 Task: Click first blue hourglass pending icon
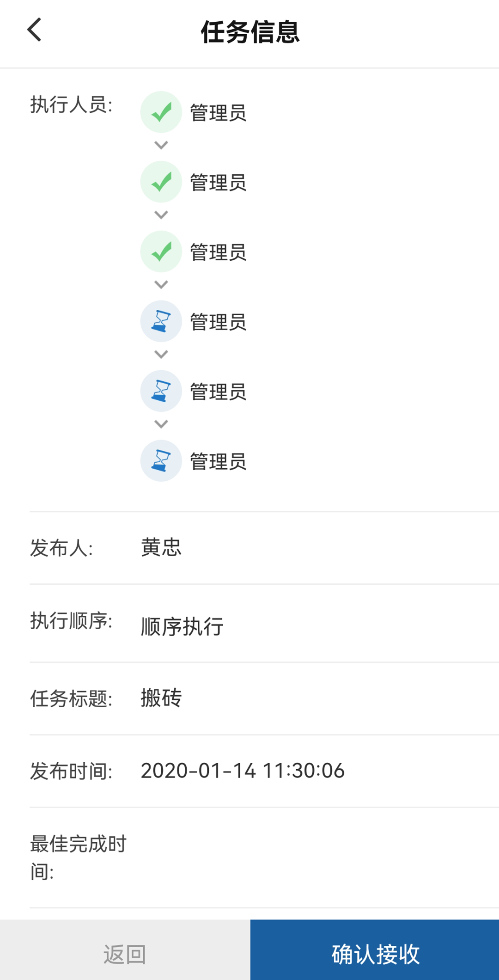161,321
